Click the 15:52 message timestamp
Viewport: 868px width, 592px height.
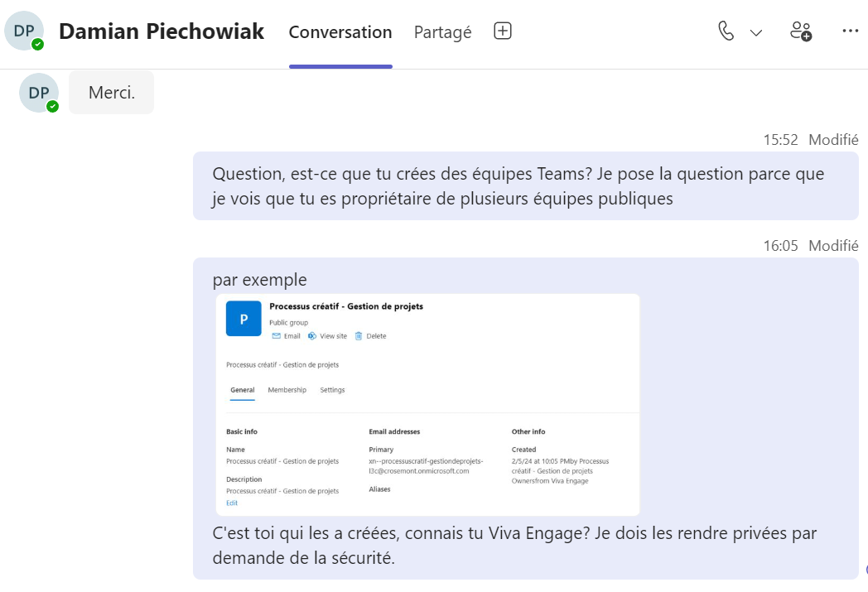[x=780, y=140]
